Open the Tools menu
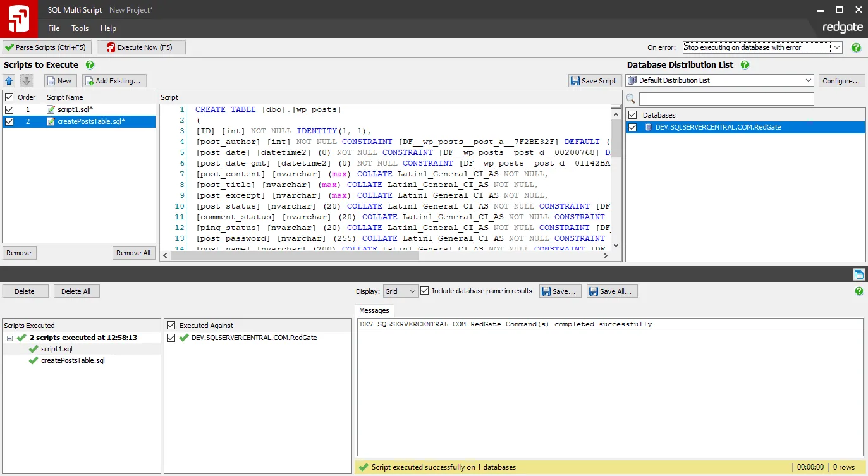The width and height of the screenshot is (868, 476). [x=80, y=28]
